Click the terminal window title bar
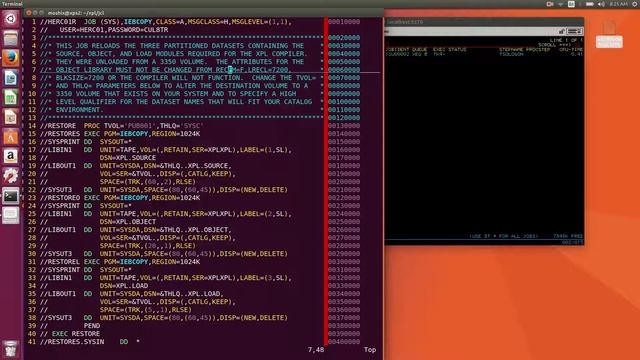This screenshot has height=360, width=640. (203, 13)
